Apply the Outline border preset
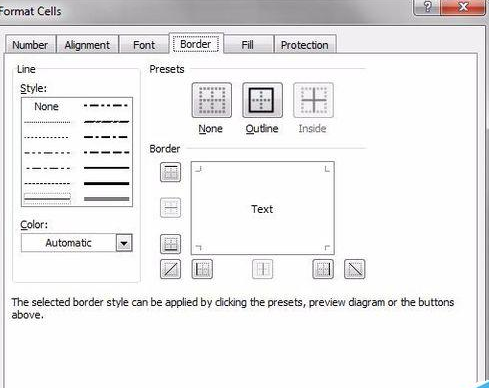489x388 pixels. (262, 100)
